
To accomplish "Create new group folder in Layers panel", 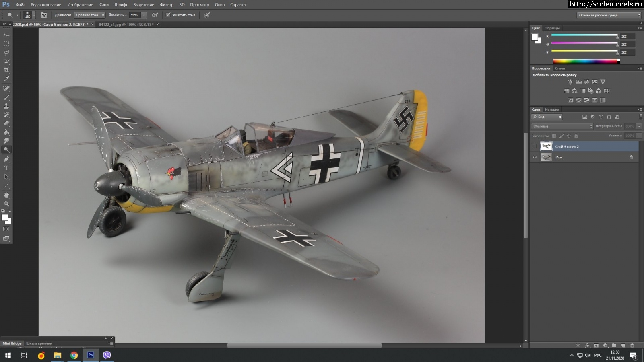I will click(x=614, y=346).
